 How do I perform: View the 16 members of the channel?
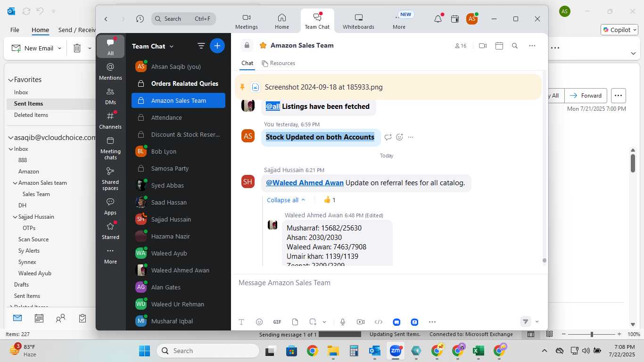(x=461, y=46)
